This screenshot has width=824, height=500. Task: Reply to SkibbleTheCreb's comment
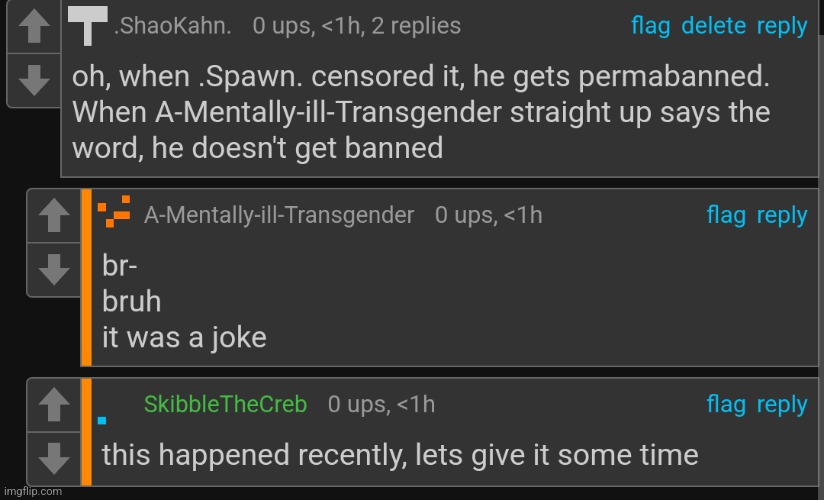(781, 404)
